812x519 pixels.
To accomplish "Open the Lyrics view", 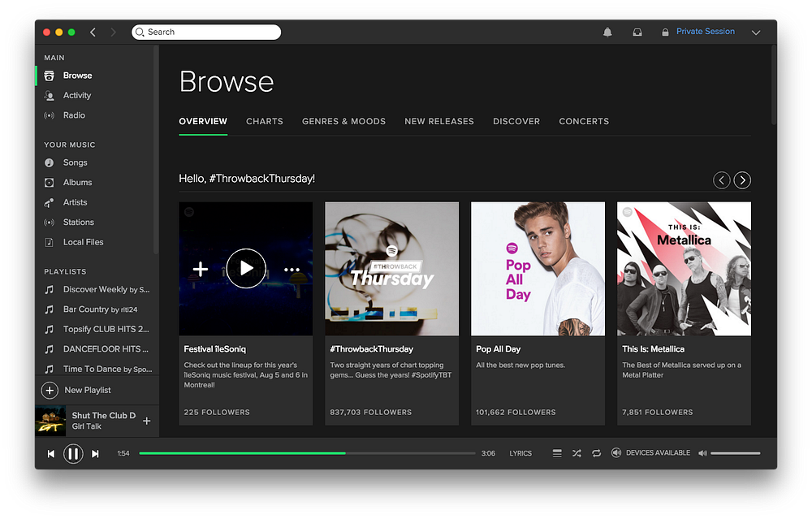I will point(520,453).
